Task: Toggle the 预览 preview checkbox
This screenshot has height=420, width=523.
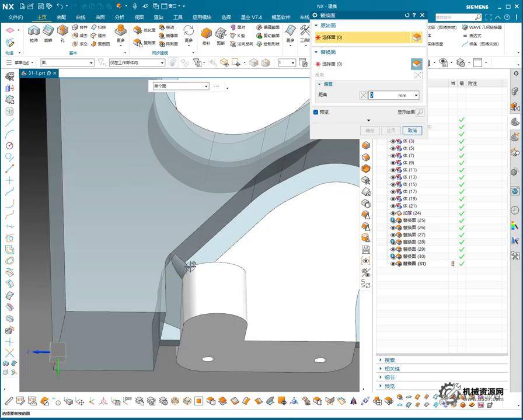Action: coord(316,112)
